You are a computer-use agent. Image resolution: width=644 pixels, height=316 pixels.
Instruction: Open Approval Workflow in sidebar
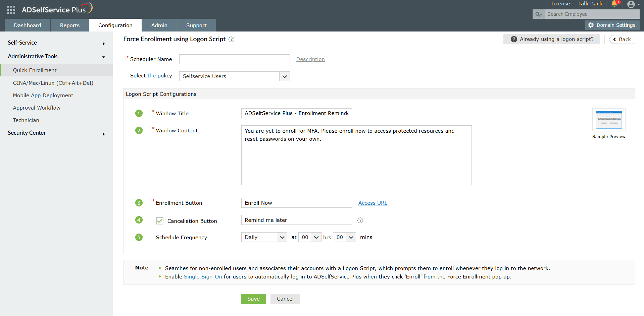(37, 108)
